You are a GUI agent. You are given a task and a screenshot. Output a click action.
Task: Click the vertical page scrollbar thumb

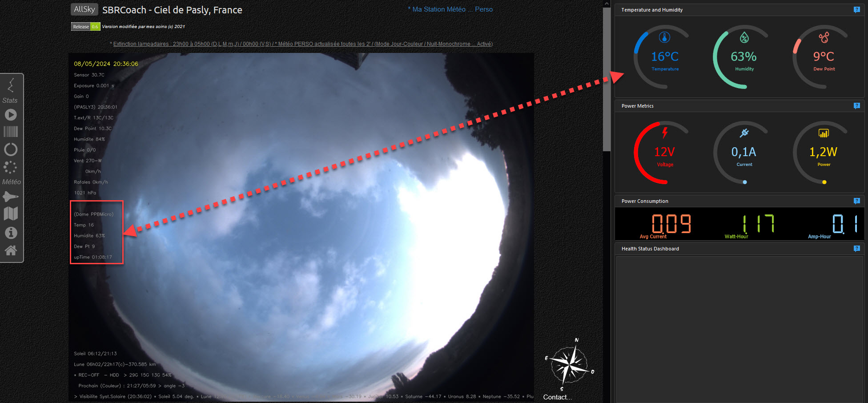pos(607,80)
